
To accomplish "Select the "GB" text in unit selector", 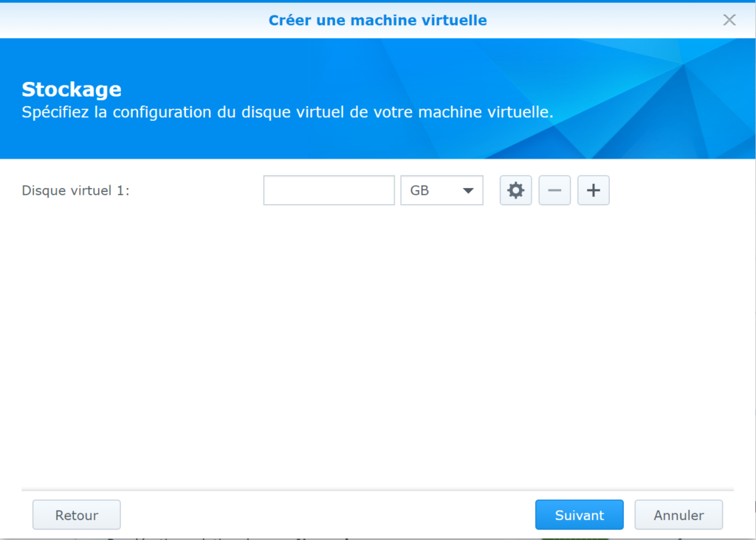I will tap(419, 190).
